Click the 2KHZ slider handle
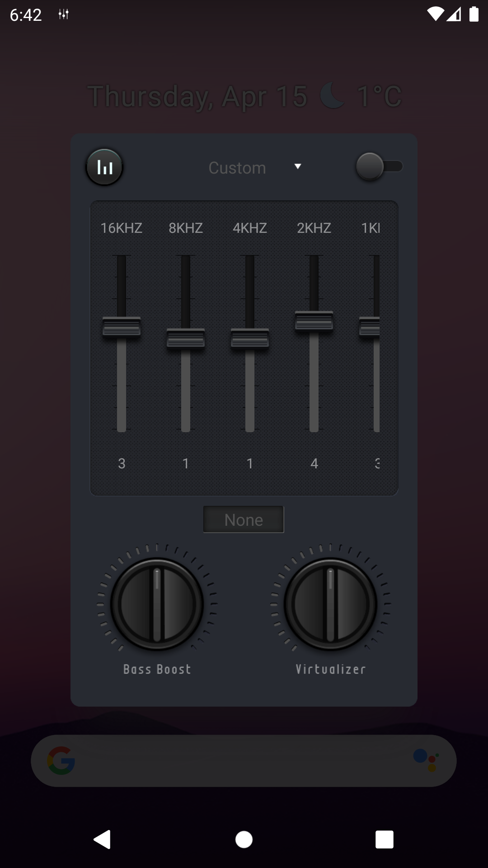Screen dimensions: 488x868 [x=314, y=321]
